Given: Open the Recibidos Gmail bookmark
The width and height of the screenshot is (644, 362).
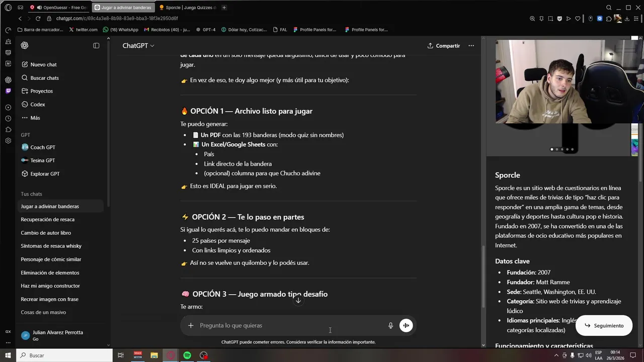Looking at the screenshot, I should 167,30.
